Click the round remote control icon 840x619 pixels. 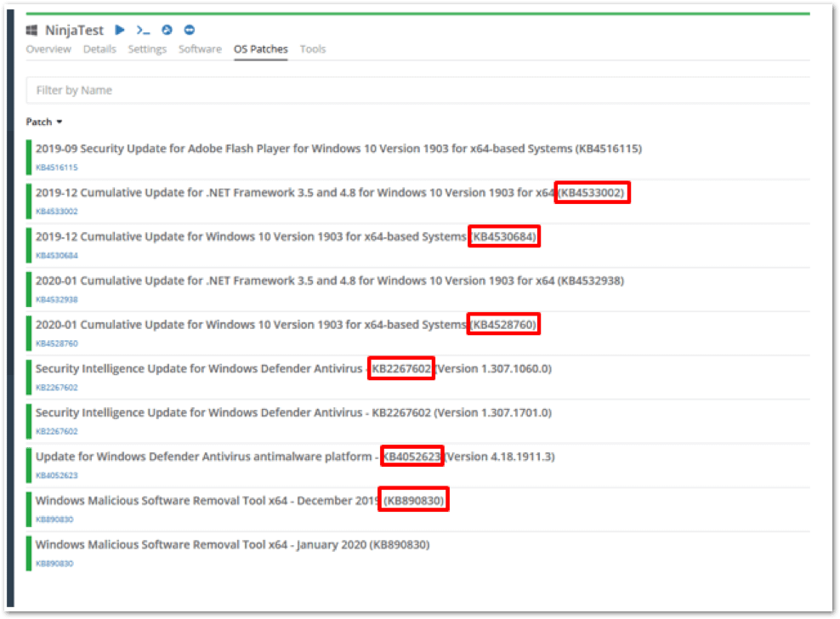click(x=167, y=30)
